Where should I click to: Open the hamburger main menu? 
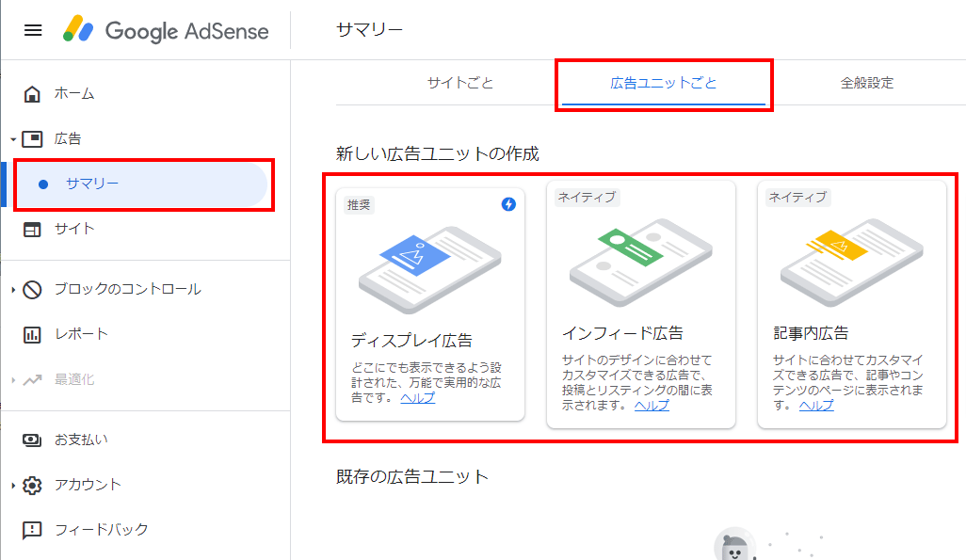click(33, 30)
